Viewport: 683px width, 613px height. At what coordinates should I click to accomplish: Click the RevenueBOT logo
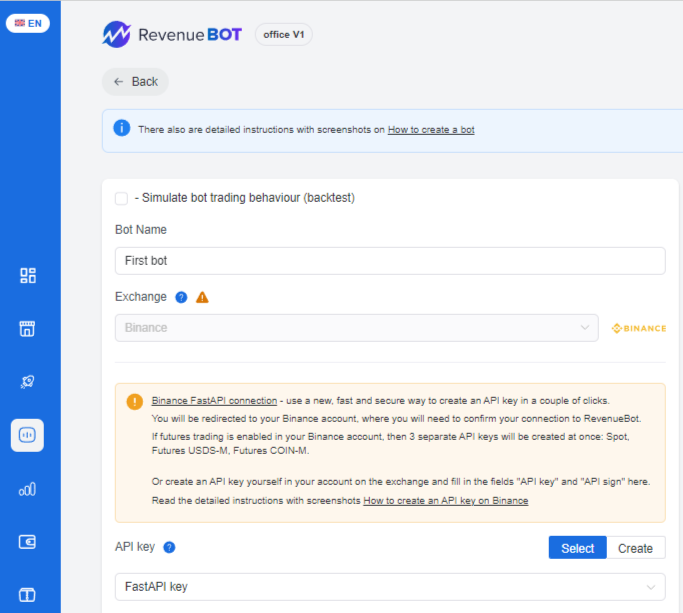click(172, 34)
